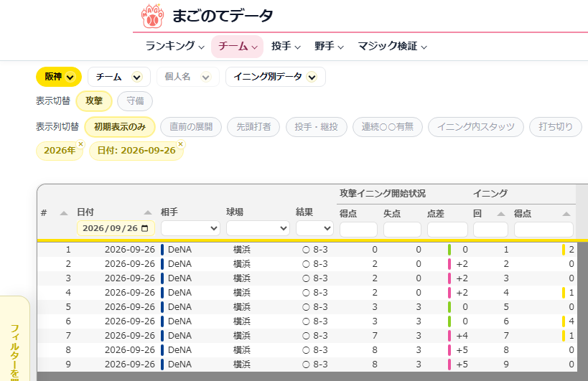Click inning number 6 in row 6
This screenshot has height=381, width=588.
click(506, 321)
